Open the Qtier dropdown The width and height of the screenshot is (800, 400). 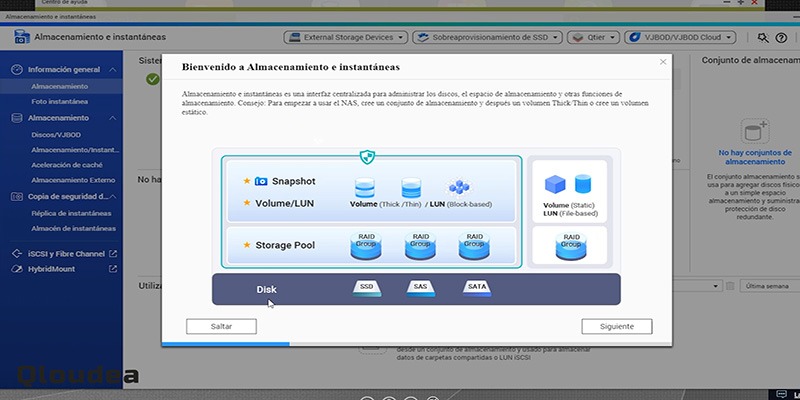pyautogui.click(x=593, y=37)
